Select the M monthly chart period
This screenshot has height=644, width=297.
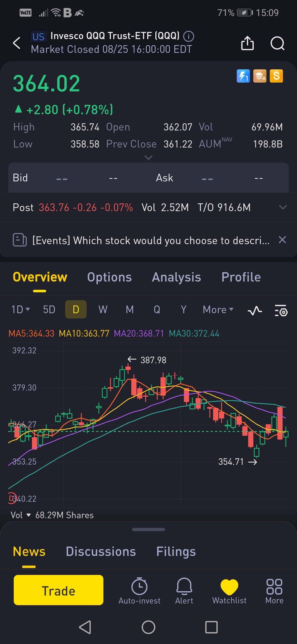tap(130, 309)
